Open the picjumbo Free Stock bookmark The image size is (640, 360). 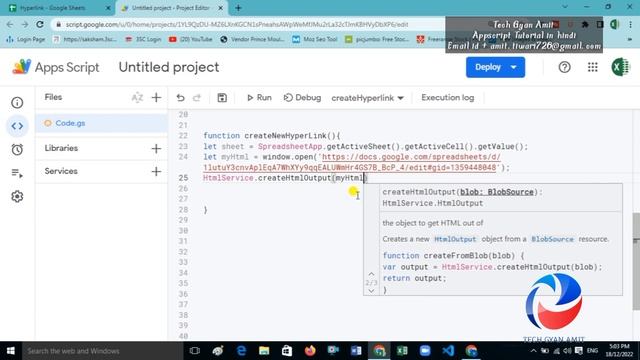[377, 39]
